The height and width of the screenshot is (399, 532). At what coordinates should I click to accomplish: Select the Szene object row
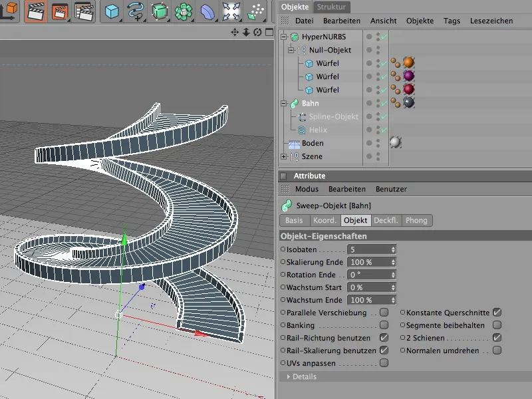[x=312, y=156]
